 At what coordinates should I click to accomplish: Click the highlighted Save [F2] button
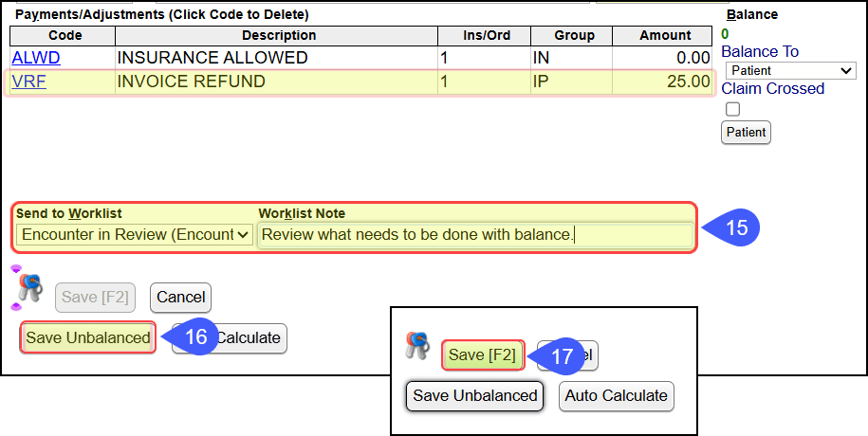point(483,354)
